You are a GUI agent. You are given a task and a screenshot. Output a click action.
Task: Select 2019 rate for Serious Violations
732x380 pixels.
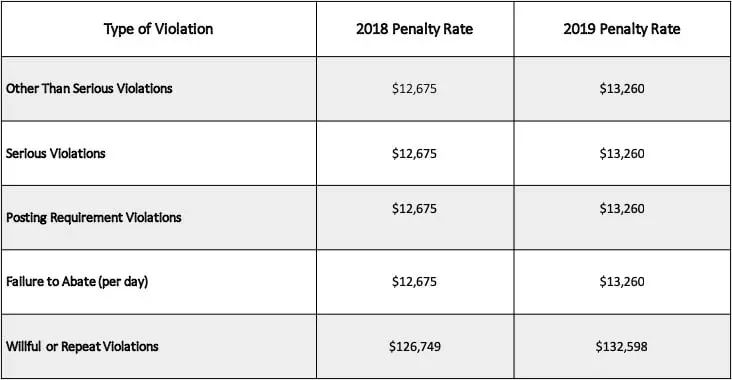[622, 154]
